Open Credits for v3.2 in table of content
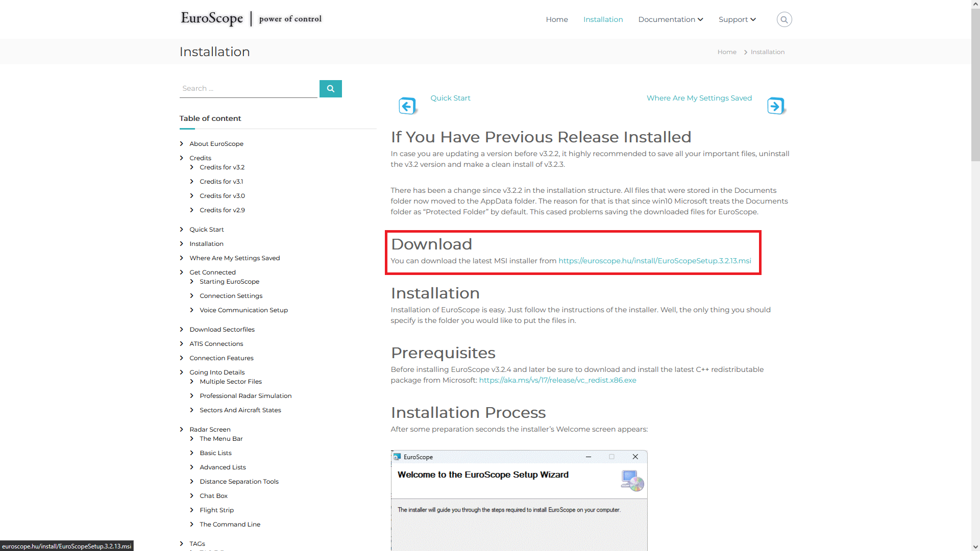980x551 pixels. click(222, 167)
